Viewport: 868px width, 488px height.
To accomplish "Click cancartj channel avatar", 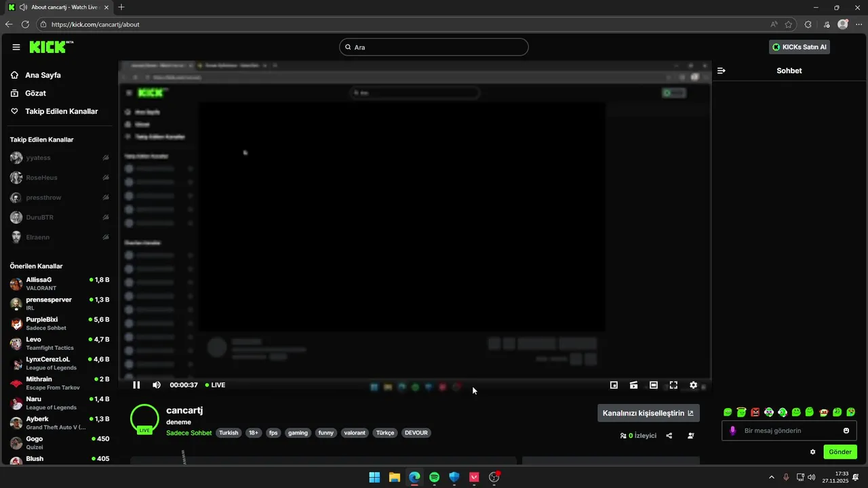I will pyautogui.click(x=144, y=419).
